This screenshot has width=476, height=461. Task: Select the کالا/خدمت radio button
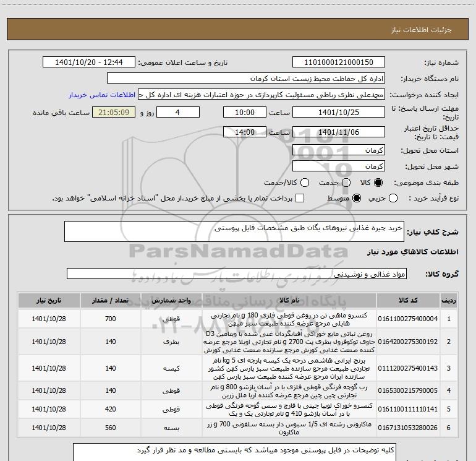[305, 183]
